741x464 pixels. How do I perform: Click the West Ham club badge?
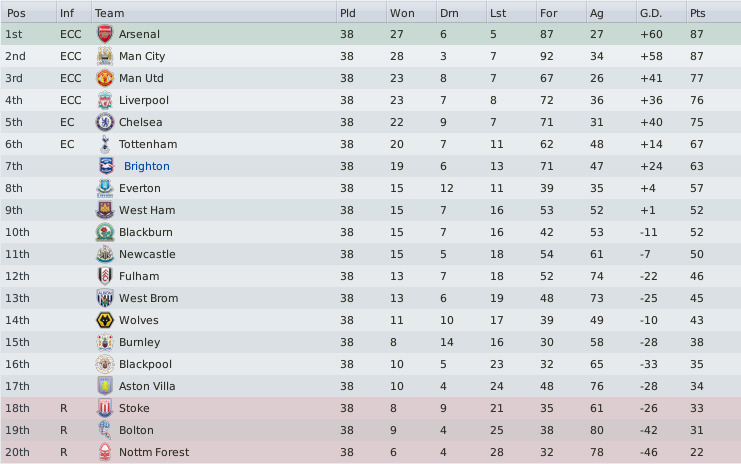click(104, 210)
